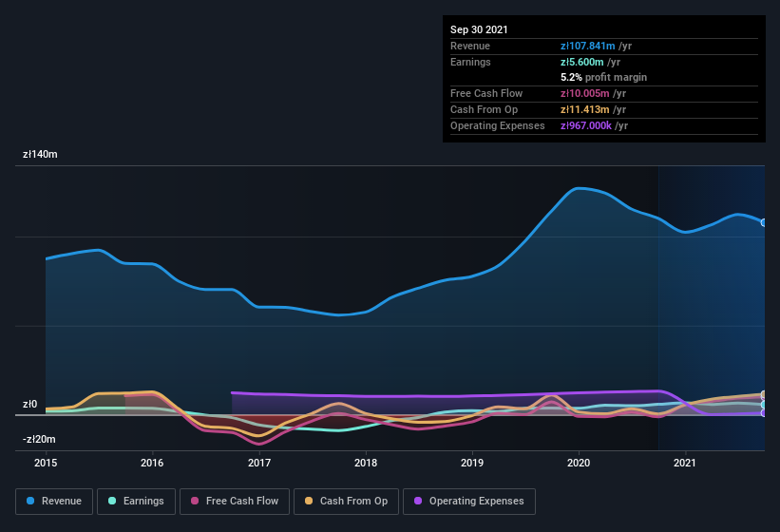The width and height of the screenshot is (780, 532).
Task: Click the purple Operating Expenses endpoint marker
Action: point(764,413)
